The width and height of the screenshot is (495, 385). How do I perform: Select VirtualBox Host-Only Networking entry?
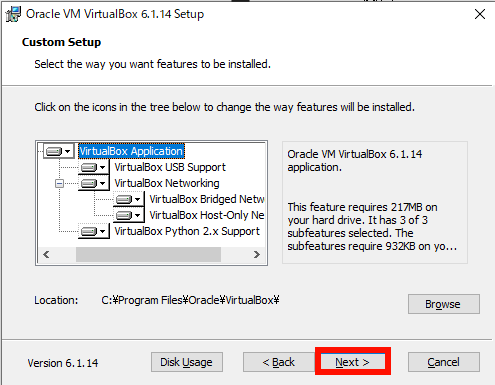pyautogui.click(x=207, y=215)
